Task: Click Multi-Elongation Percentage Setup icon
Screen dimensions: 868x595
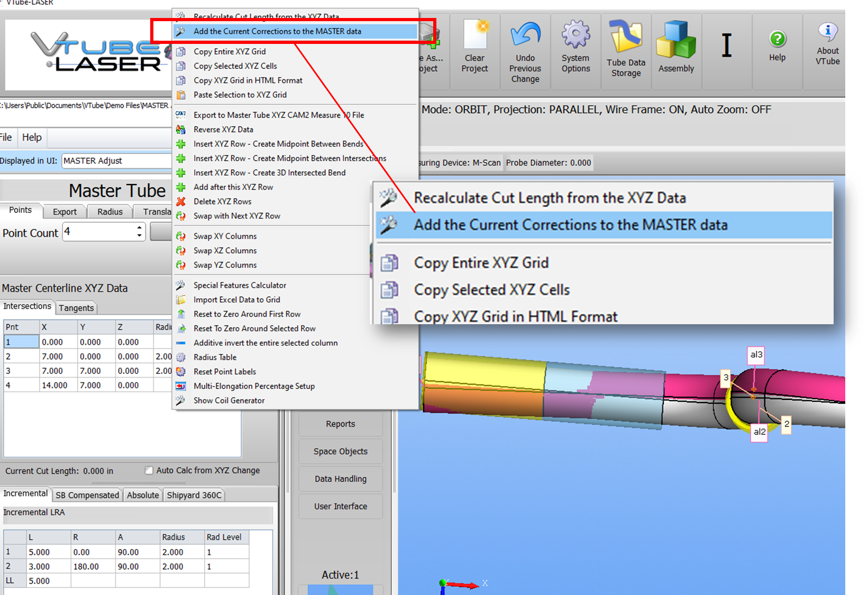Action: (181, 386)
